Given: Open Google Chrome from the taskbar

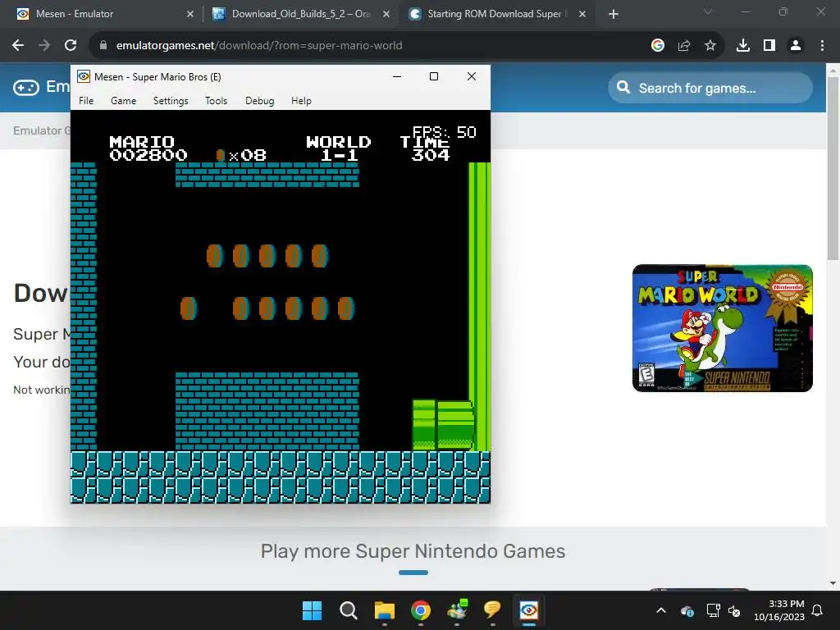Looking at the screenshot, I should 421,610.
